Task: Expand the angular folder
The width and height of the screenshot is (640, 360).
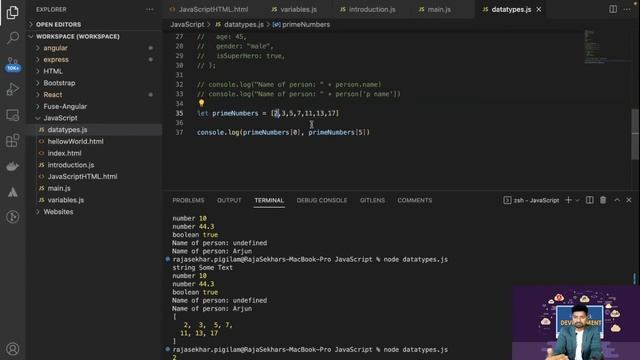Action: pos(55,48)
